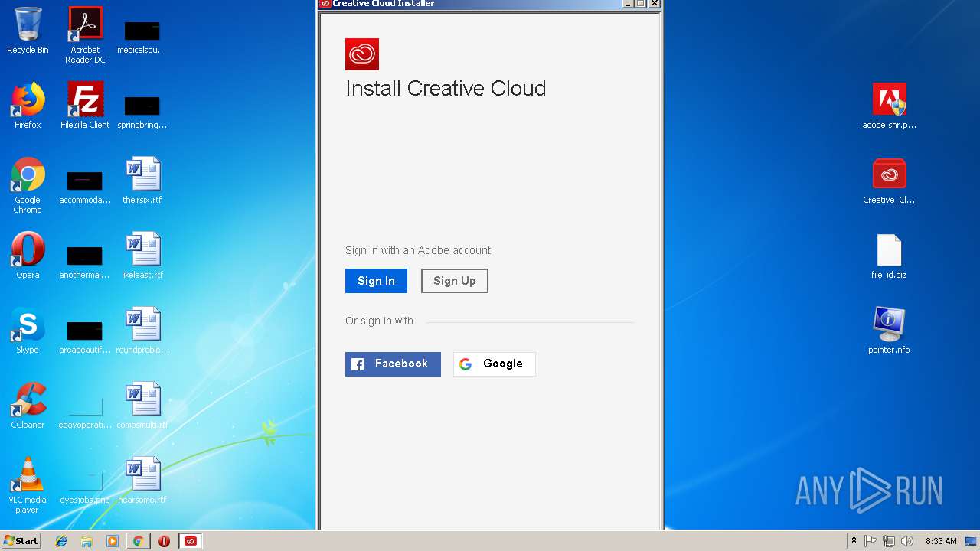Select the adobe.snr.p... installer icon
The height and width of the screenshot is (551, 980).
click(889, 106)
